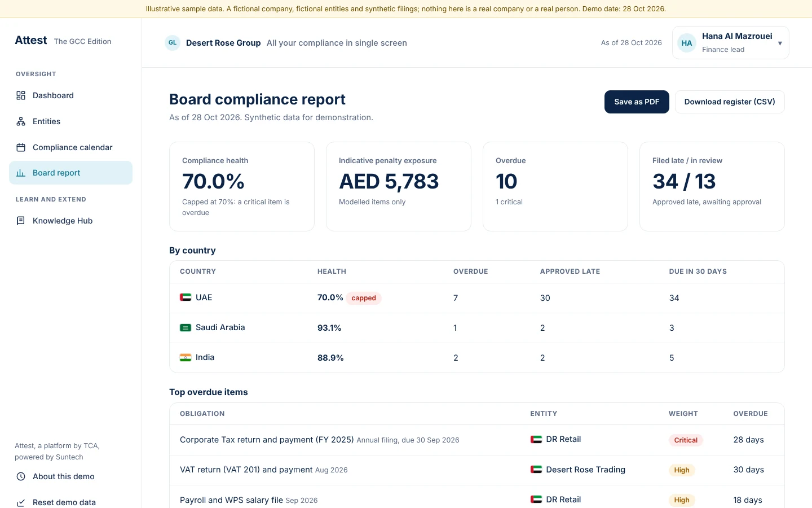Click the Dashboard grid icon

tap(21, 95)
